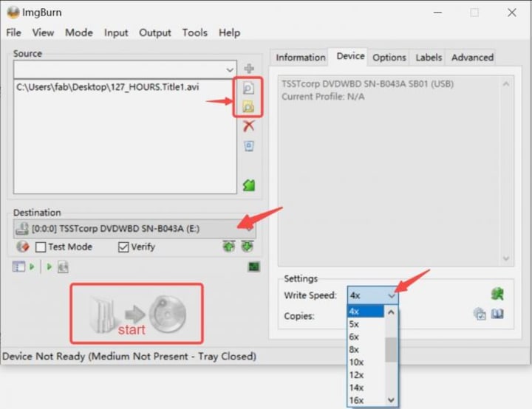
Task: Browse for a file icon
Action: [x=248, y=88]
